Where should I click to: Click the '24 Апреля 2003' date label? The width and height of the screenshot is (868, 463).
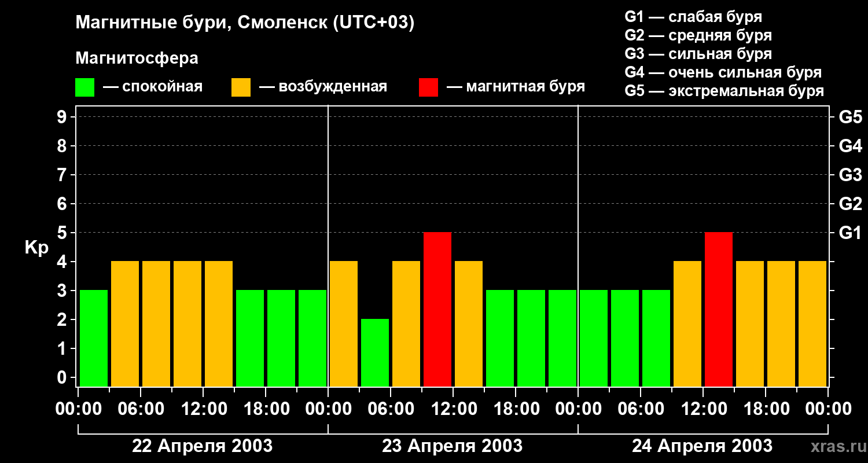point(702,446)
